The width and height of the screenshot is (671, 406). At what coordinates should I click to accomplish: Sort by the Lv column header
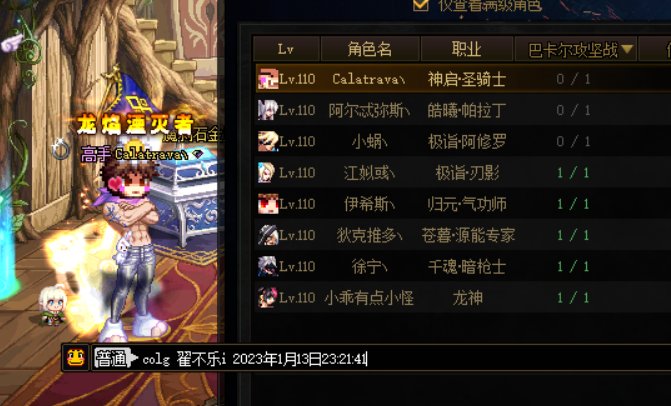click(x=286, y=49)
